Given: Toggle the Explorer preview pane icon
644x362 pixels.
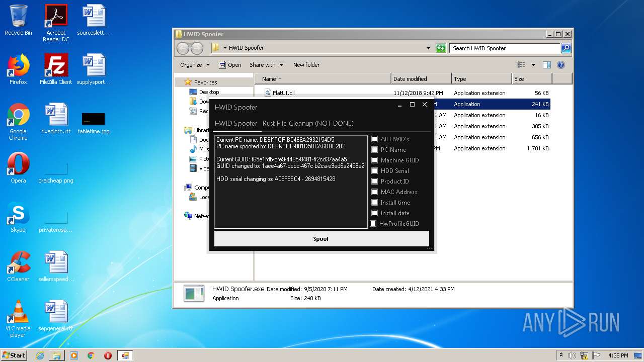Looking at the screenshot, I should (547, 65).
